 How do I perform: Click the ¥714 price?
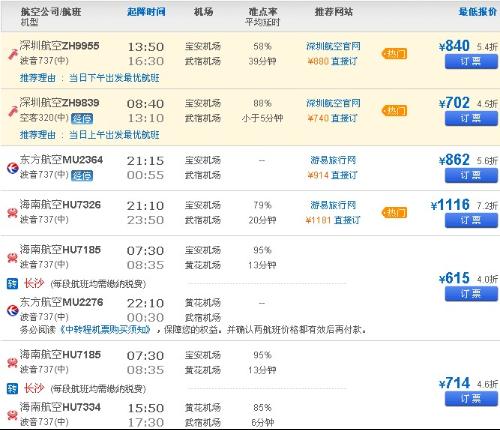[454, 383]
